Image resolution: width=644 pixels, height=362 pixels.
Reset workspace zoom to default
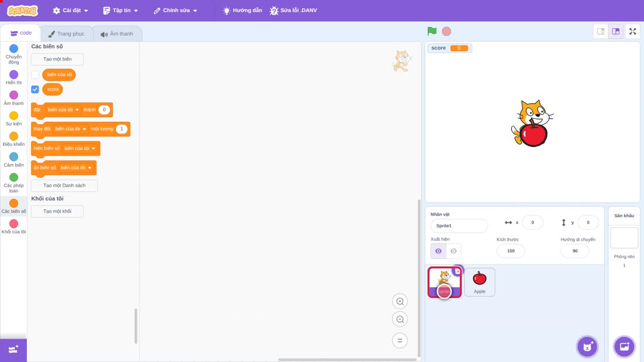(400, 341)
